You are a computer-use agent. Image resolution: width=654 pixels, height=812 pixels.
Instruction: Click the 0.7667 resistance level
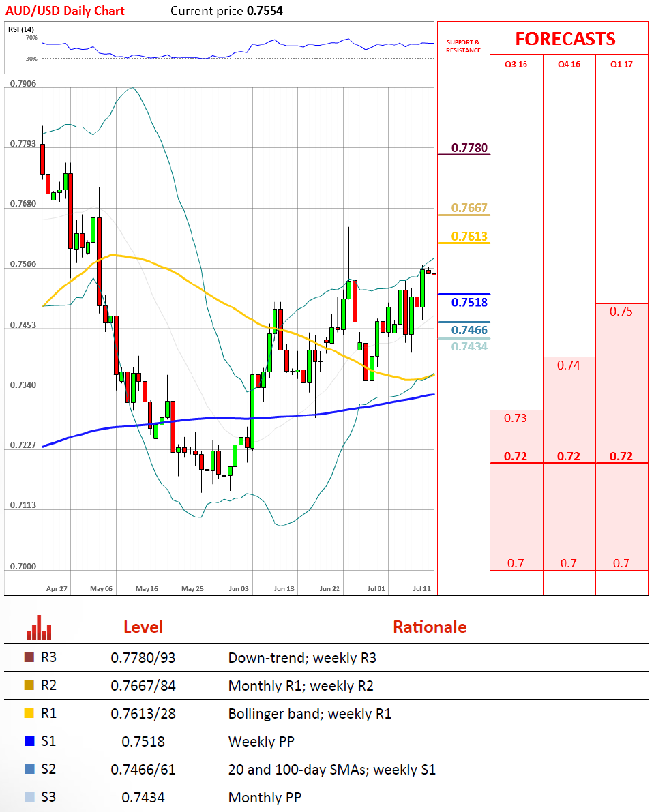(x=469, y=208)
